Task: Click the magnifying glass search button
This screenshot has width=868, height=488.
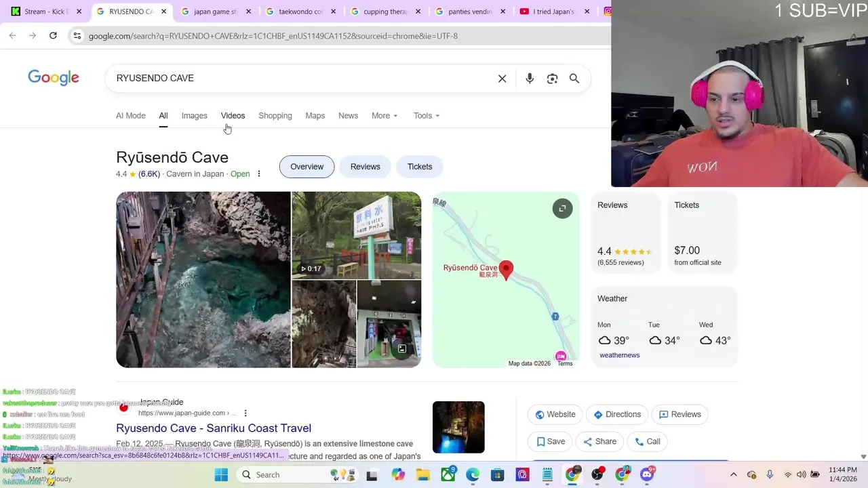Action: [x=574, y=79]
